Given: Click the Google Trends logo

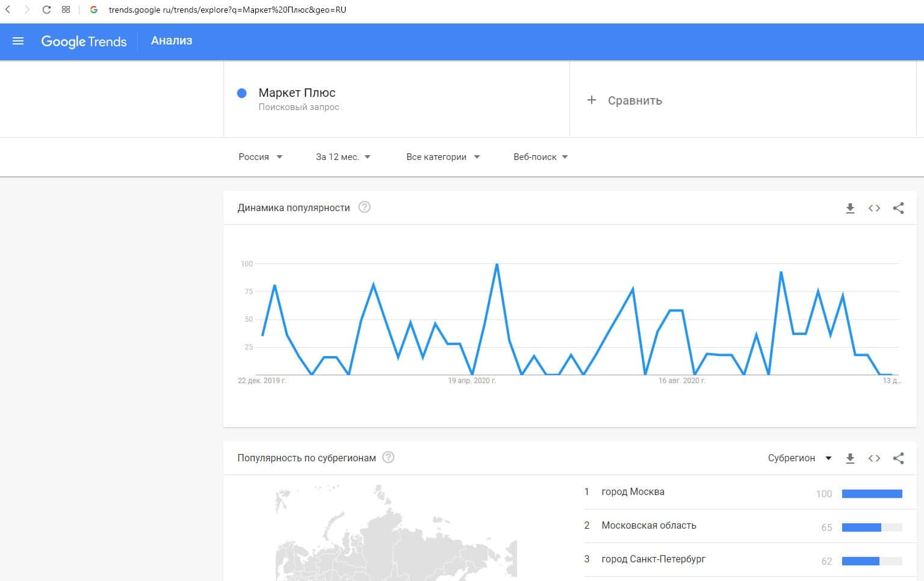Looking at the screenshot, I should [x=84, y=41].
